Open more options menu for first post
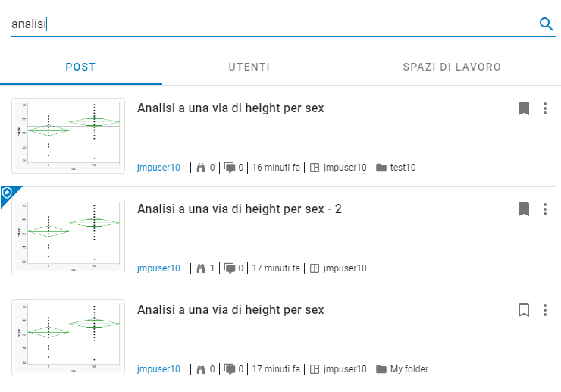Viewport: 561px width, 392px height. coord(544,108)
